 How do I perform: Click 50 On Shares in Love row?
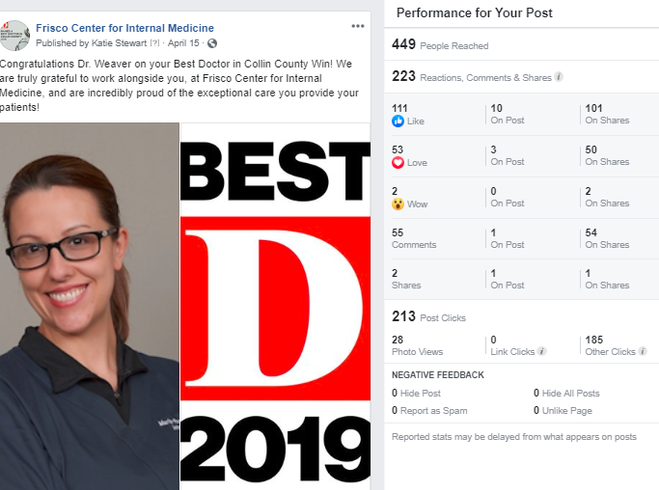(x=607, y=155)
